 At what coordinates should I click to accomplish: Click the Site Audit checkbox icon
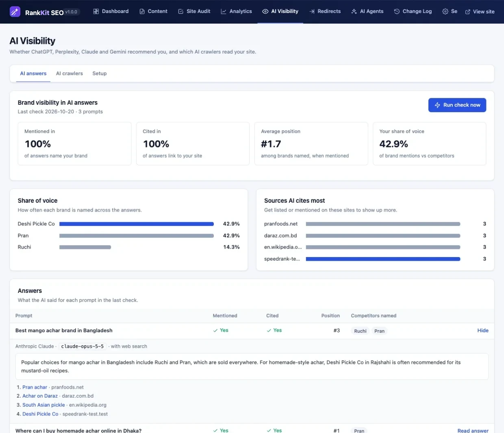coord(180,11)
